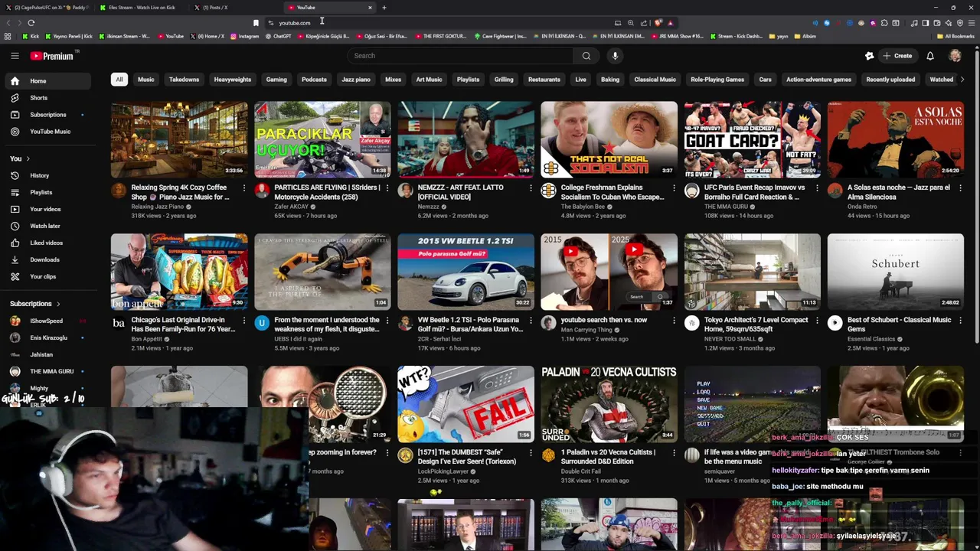The image size is (980, 551).
Task: Switch to the YouTube browser tab
Action: 329,8
